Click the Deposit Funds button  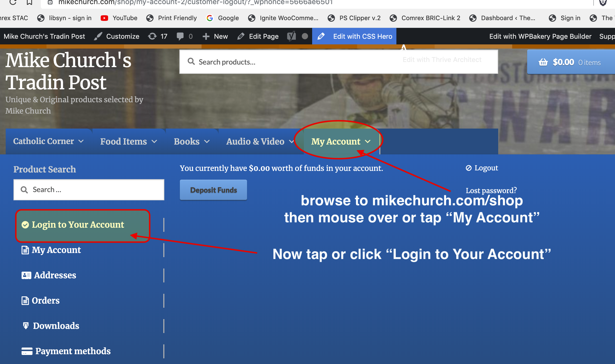click(x=213, y=190)
